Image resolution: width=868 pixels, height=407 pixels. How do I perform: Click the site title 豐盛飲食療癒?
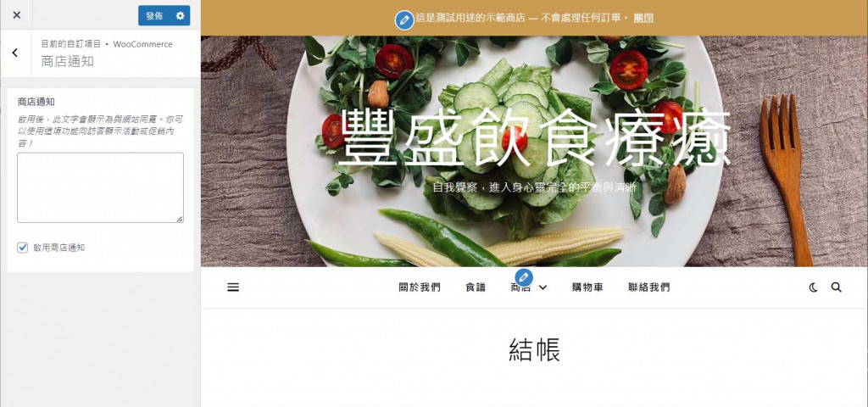(534, 138)
